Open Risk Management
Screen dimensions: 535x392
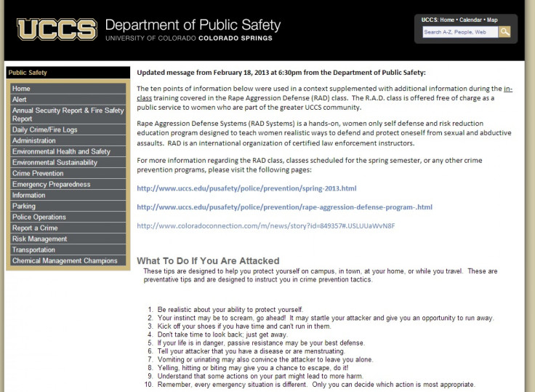(x=68, y=239)
